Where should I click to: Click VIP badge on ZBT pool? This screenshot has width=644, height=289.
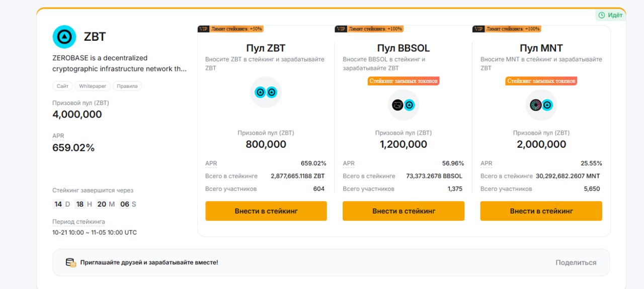203,29
